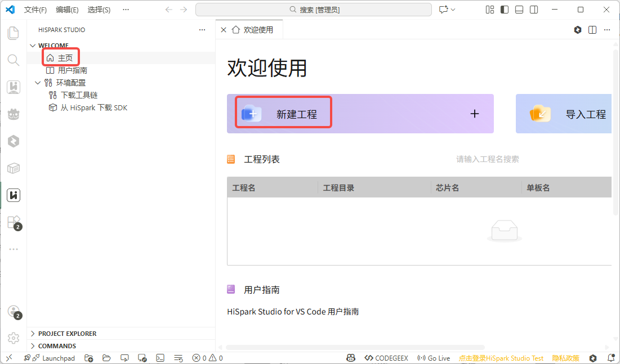This screenshot has width=620, height=364.
Task: Click the Copilot status icon in status bar
Action: [351, 358]
